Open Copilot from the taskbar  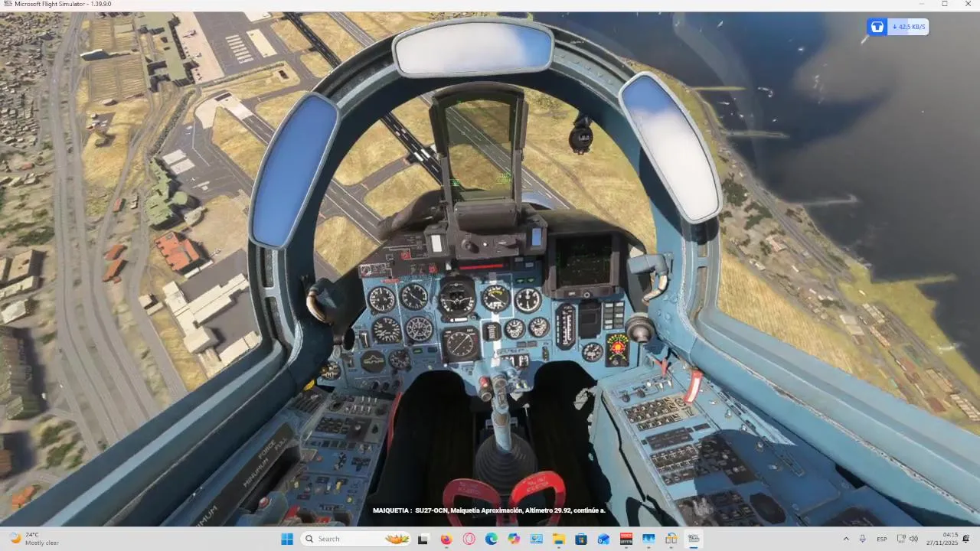pyautogui.click(x=513, y=539)
